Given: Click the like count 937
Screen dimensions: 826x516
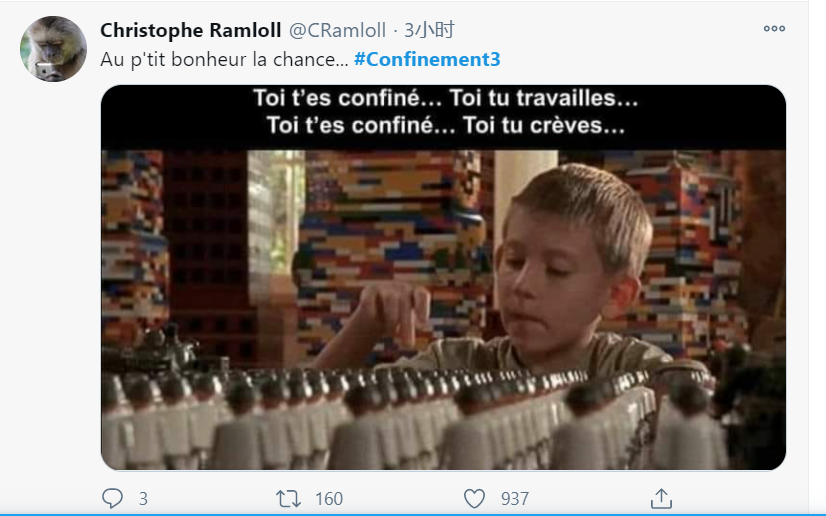Looking at the screenshot, I should click(515, 499).
